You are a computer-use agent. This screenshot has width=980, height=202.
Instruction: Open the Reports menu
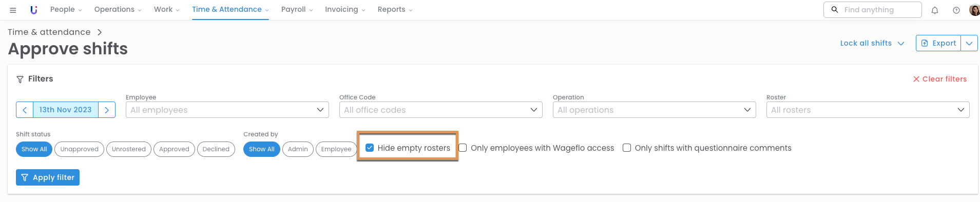coord(395,10)
